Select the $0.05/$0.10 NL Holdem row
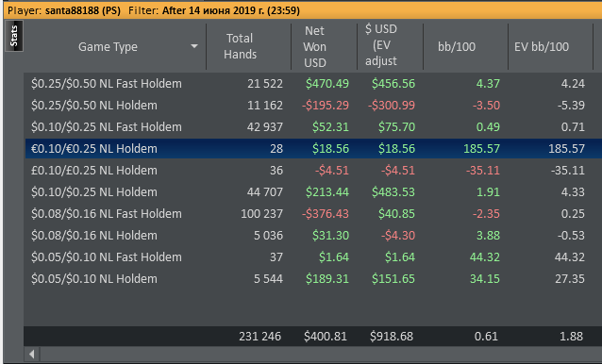Viewport: 602px width, 364px height. coord(313,278)
